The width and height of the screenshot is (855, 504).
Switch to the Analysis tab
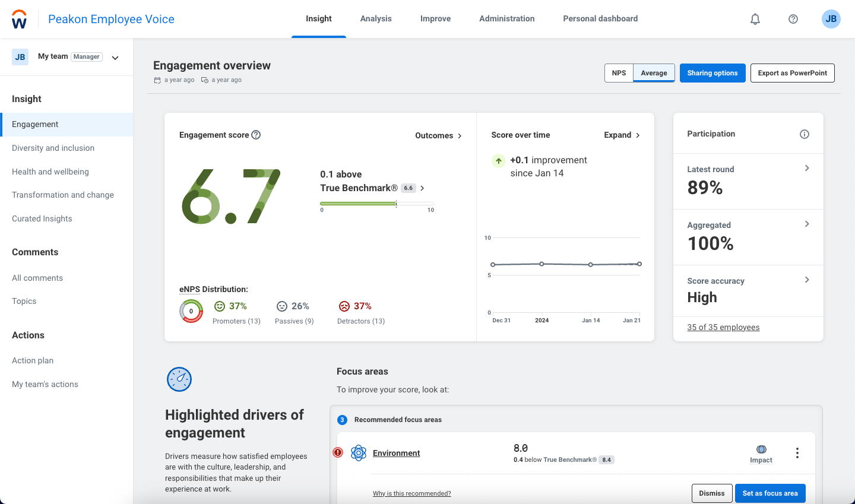pos(375,18)
